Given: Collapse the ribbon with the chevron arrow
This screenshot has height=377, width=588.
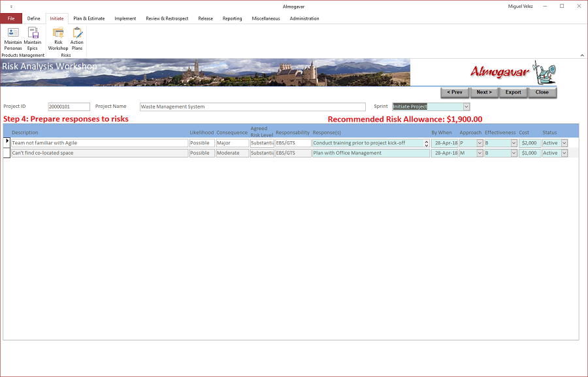Looking at the screenshot, I should coord(582,55).
